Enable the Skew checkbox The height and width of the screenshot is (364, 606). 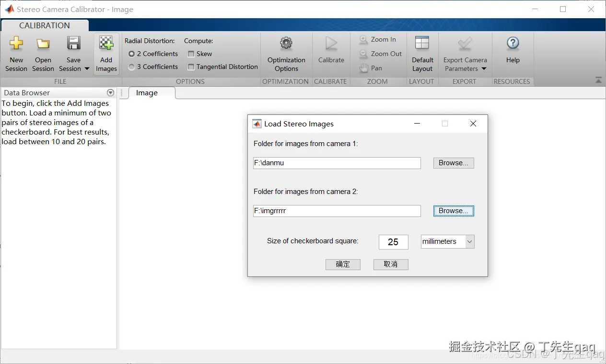click(191, 54)
